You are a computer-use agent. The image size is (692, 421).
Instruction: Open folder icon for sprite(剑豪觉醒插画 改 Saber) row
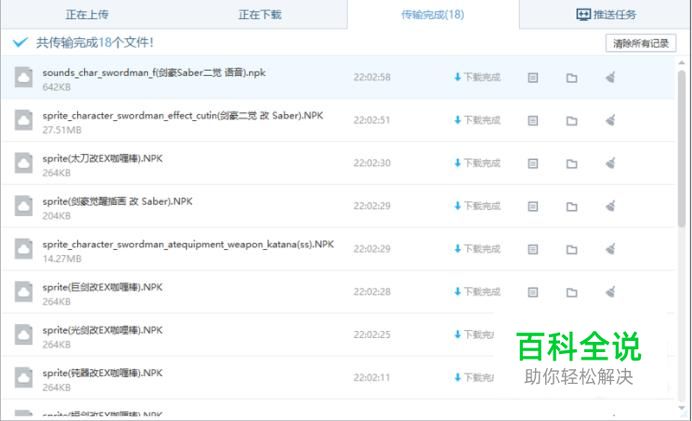tap(572, 207)
